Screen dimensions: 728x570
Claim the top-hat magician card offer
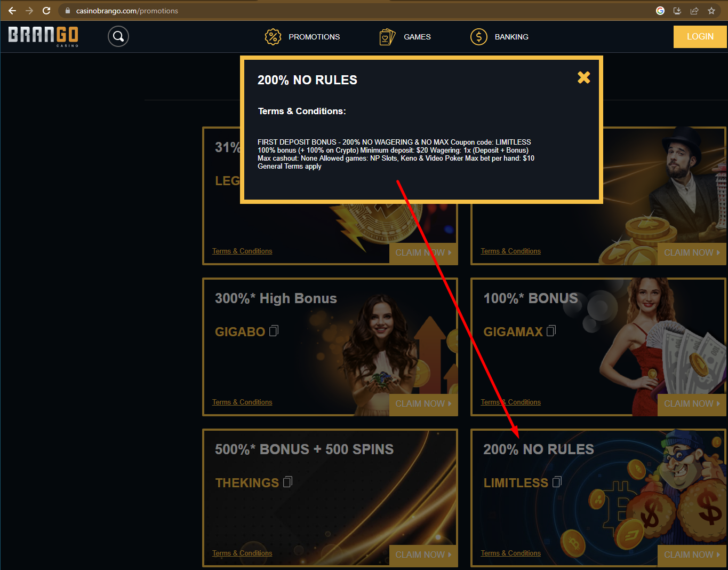pyautogui.click(x=692, y=253)
